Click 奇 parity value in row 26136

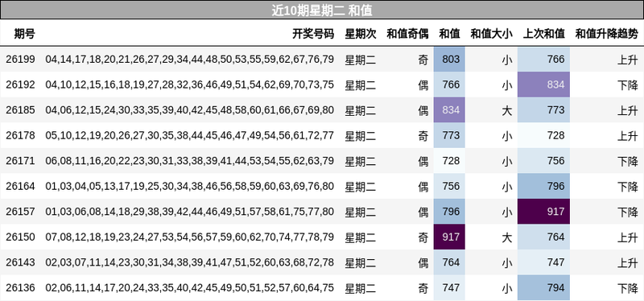(423, 288)
